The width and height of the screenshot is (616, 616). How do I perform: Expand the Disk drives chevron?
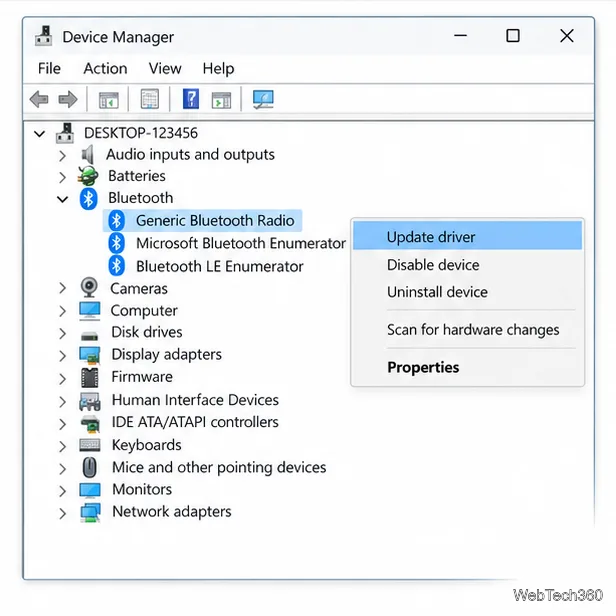62,333
